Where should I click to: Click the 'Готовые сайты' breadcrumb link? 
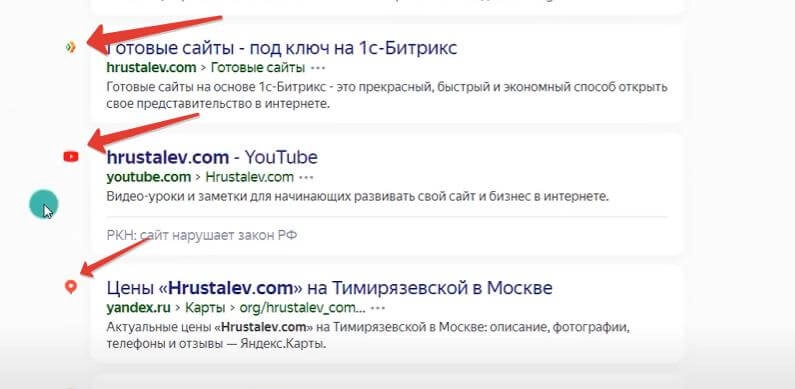258,67
